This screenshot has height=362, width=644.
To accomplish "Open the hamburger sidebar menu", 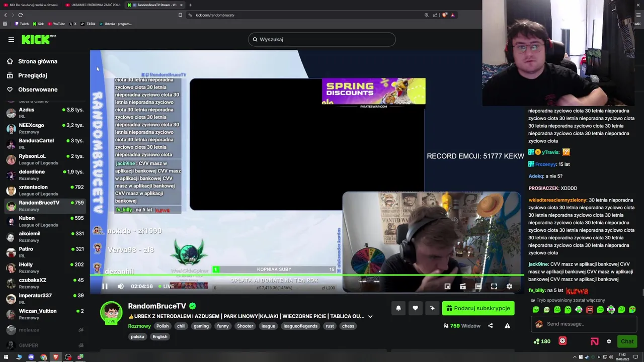I will tap(11, 39).
